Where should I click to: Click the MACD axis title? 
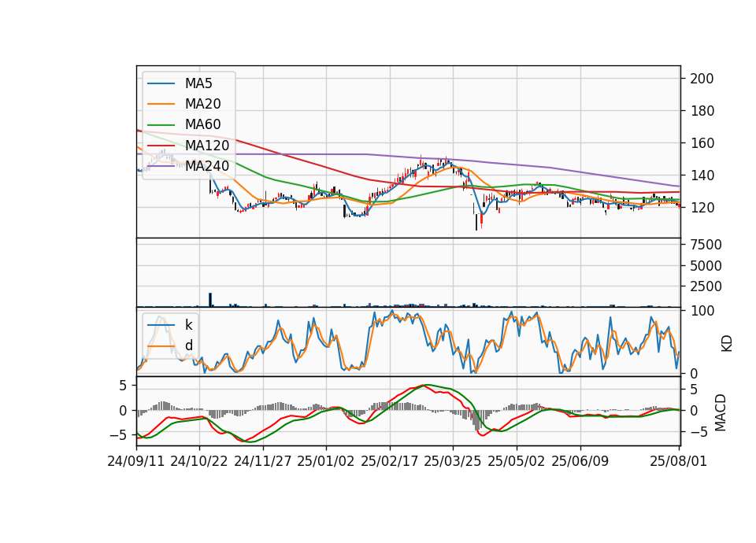click(720, 412)
